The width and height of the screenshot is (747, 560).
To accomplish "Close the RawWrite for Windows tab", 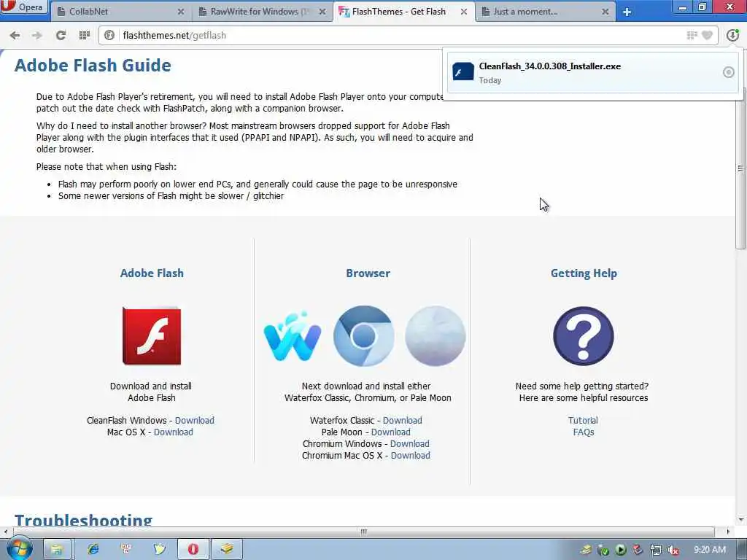I will pyautogui.click(x=322, y=12).
